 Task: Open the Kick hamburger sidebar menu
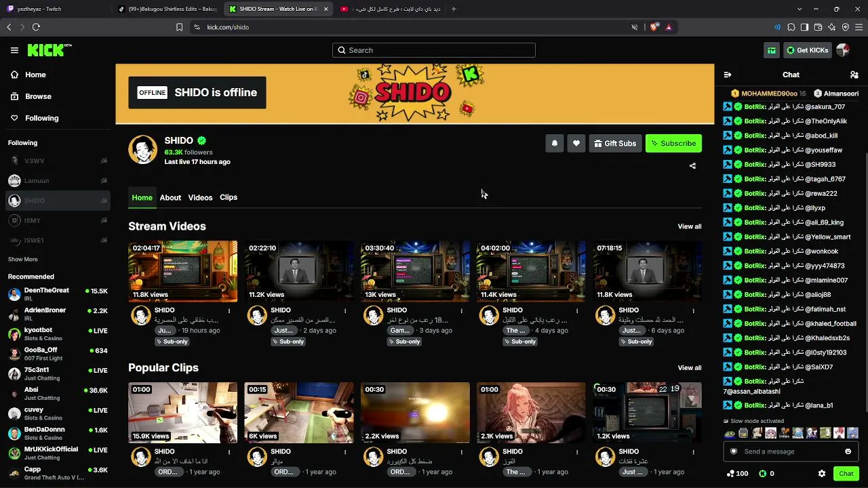pyautogui.click(x=14, y=50)
